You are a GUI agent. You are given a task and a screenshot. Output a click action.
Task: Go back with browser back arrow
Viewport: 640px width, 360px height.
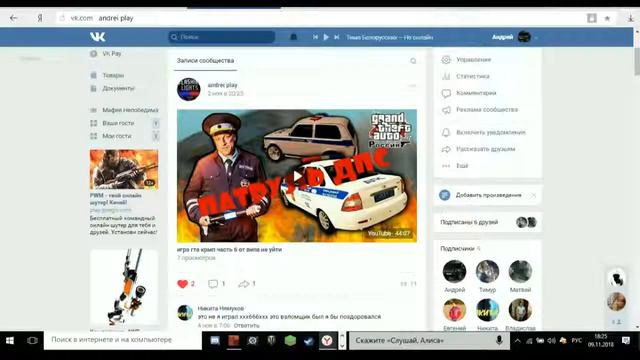pyautogui.click(x=13, y=18)
